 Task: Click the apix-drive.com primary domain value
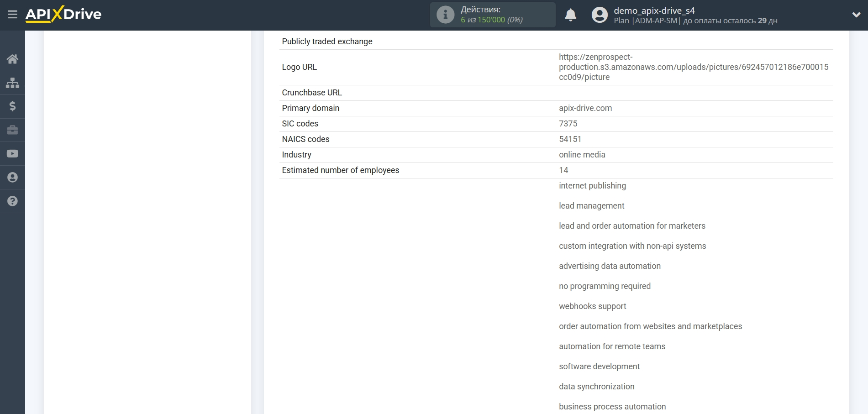(585, 108)
